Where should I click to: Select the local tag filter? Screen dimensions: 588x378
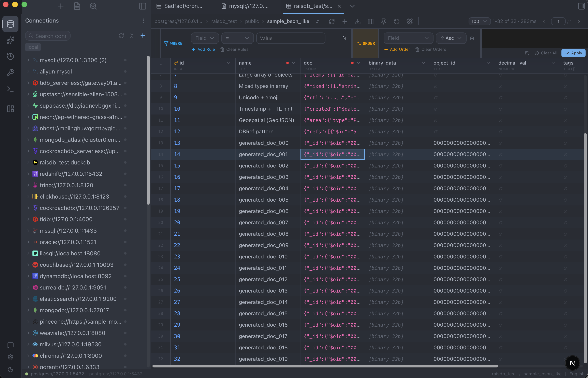[x=33, y=47]
